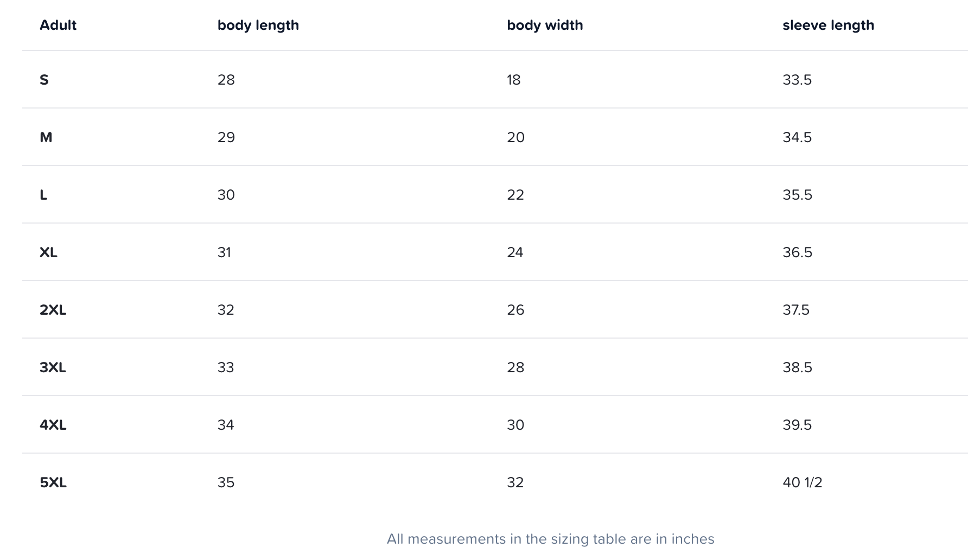Select the 2XL size row label
This screenshot has width=968, height=560.
[x=53, y=310]
